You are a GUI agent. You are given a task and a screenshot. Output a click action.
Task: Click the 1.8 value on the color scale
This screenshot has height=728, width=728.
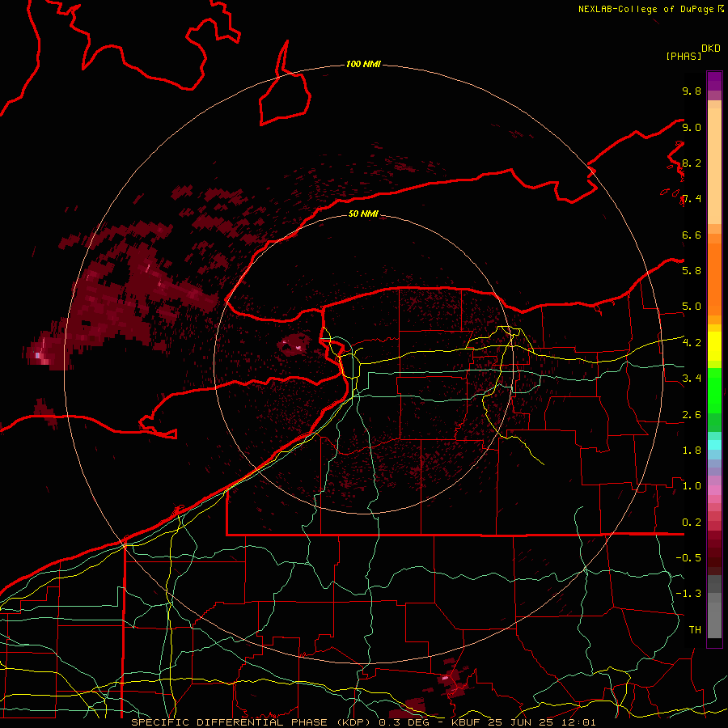[692, 450]
